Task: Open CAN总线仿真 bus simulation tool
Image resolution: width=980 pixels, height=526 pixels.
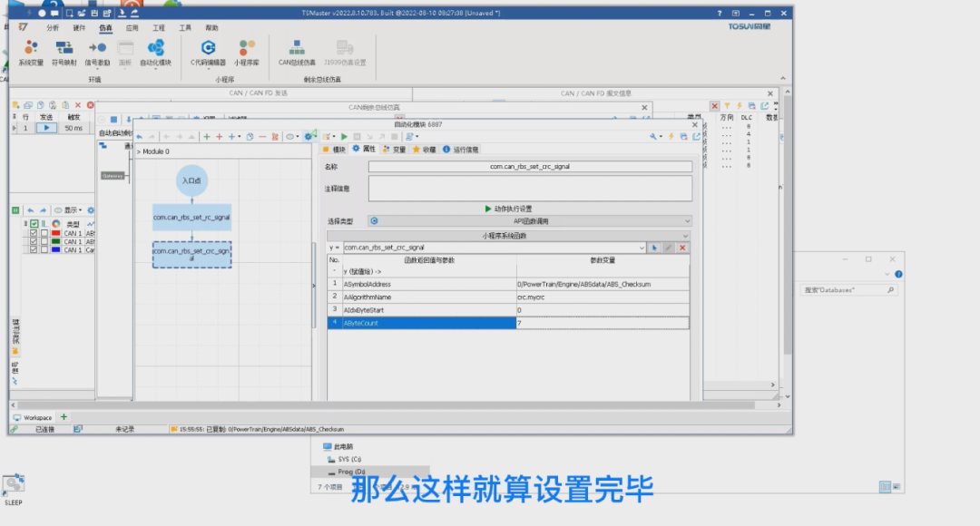Action: [x=296, y=53]
